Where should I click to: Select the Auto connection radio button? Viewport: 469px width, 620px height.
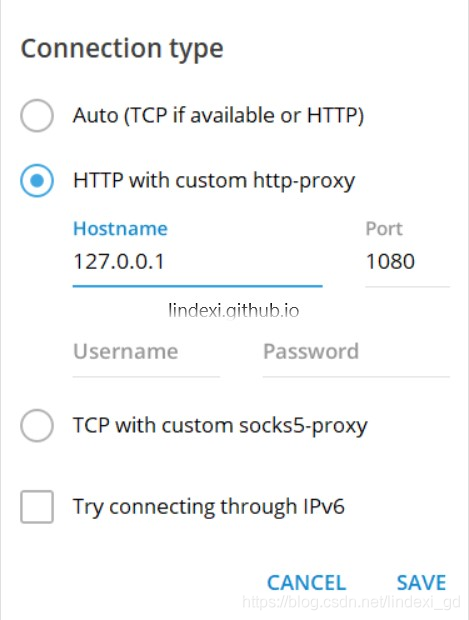pos(37,115)
